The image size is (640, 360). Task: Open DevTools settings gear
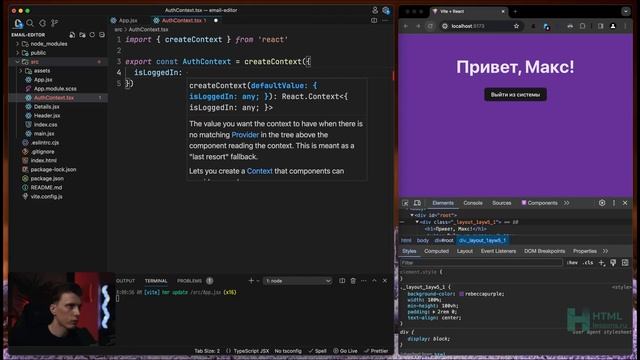tap(602, 203)
